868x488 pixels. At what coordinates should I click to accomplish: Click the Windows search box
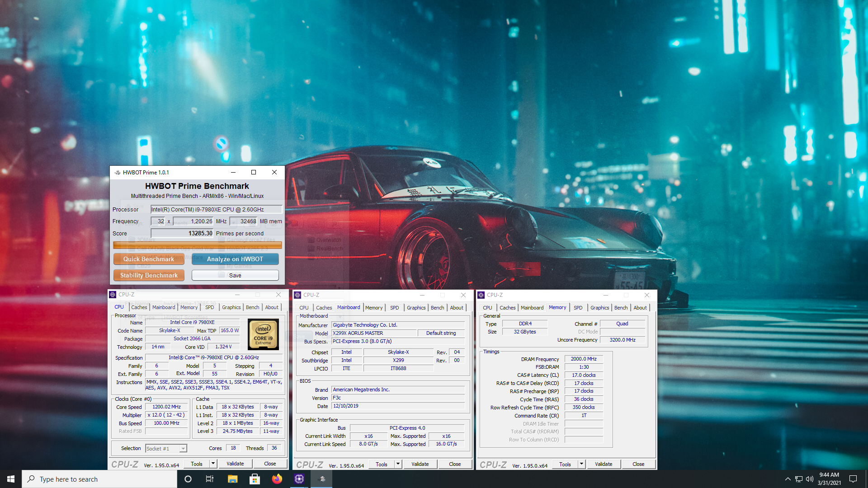pos(99,479)
